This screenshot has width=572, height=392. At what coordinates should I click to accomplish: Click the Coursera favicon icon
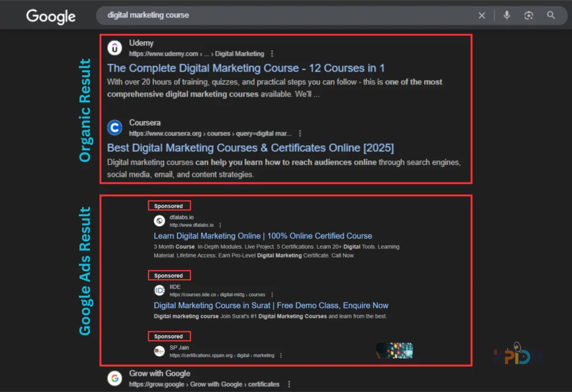click(115, 128)
